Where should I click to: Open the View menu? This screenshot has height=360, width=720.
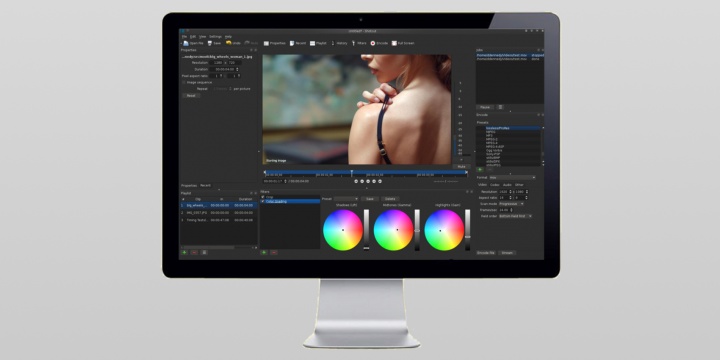[202, 36]
